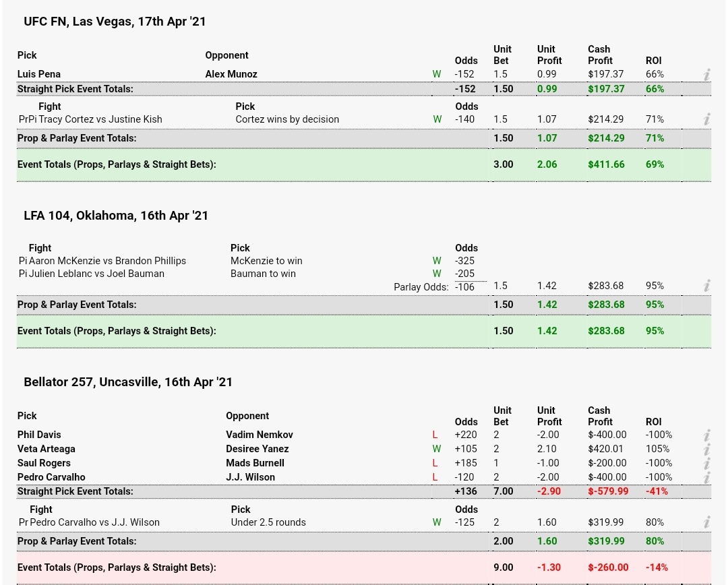Click Aaron McKenzie vs Brandon Phillips fight

click(107, 261)
